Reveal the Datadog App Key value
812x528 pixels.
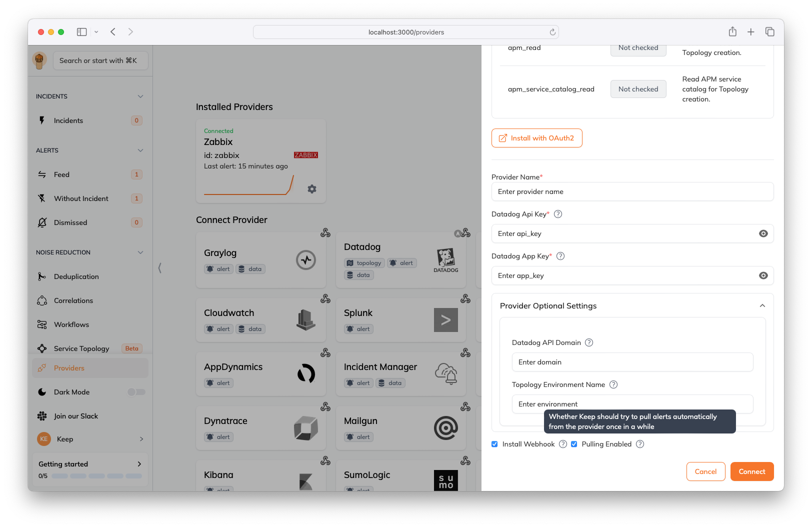[763, 275]
